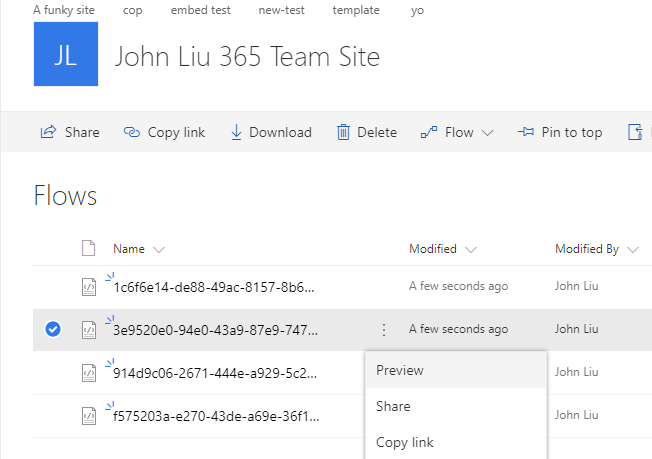Image resolution: width=652 pixels, height=459 pixels.
Task: Click the Download arrow icon
Action: click(237, 132)
